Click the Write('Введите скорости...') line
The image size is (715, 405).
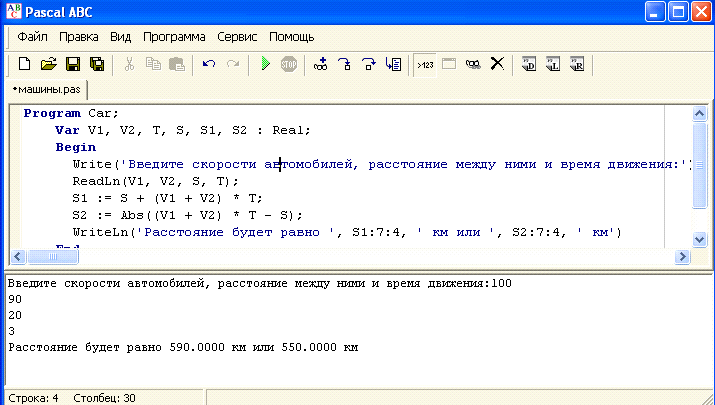click(381, 164)
